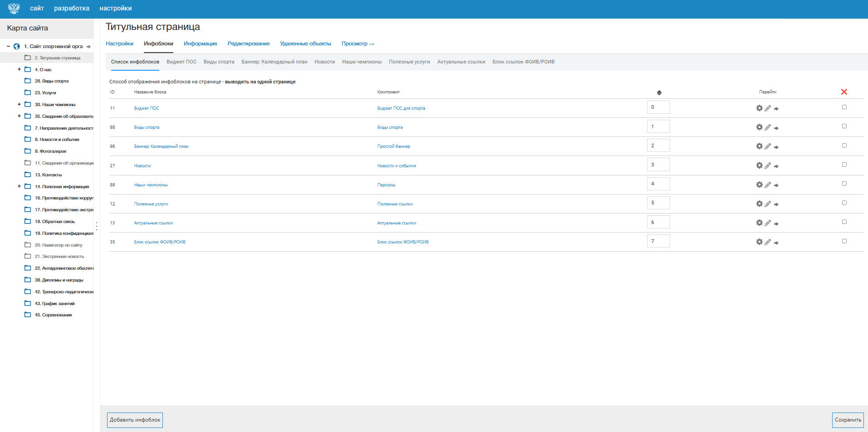This screenshot has height=432, width=868.
Task: Collapse the 1. Сайт спортивной орга root node
Action: tap(8, 46)
